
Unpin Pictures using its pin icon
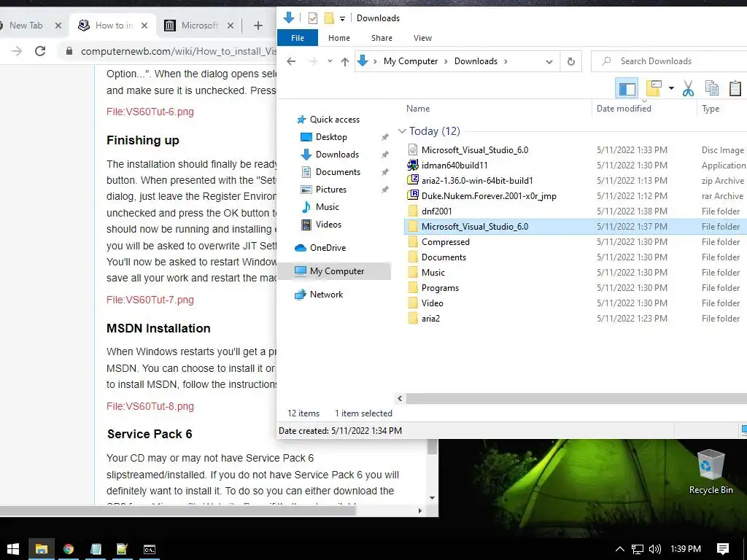pyautogui.click(x=385, y=190)
